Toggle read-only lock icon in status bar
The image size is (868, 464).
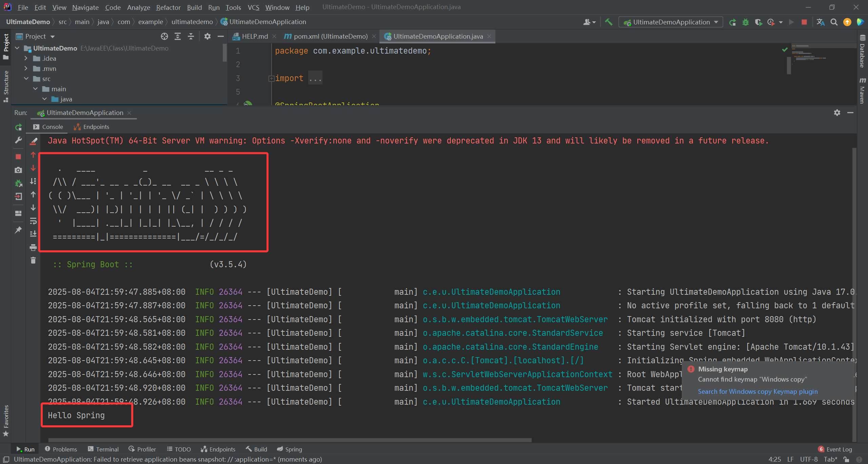846,459
